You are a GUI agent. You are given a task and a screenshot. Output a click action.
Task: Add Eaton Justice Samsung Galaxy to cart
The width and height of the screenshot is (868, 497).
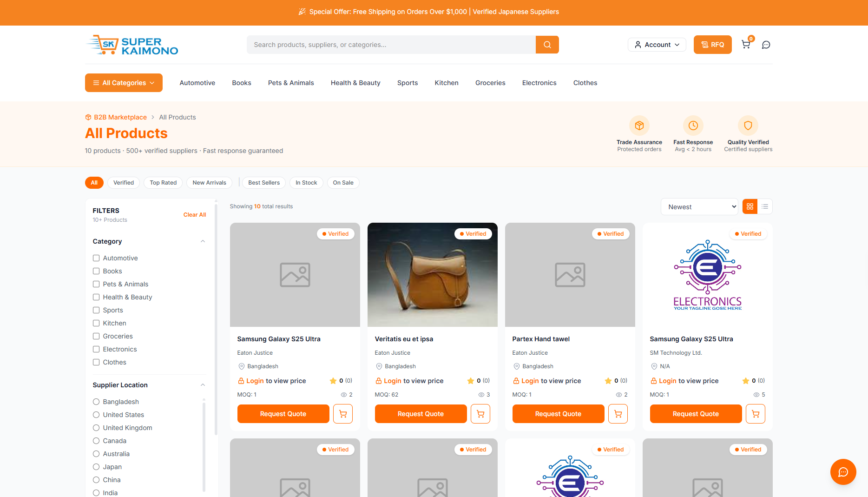343,414
